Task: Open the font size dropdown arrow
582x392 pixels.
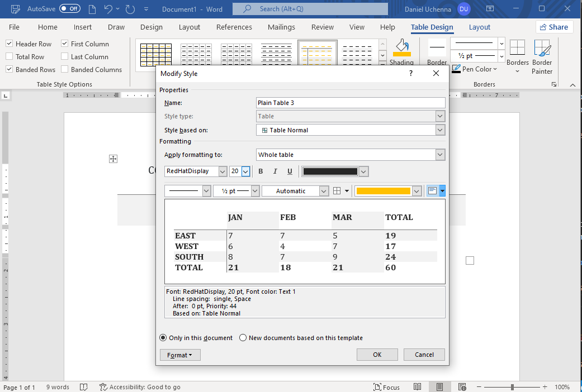Action: (245, 171)
